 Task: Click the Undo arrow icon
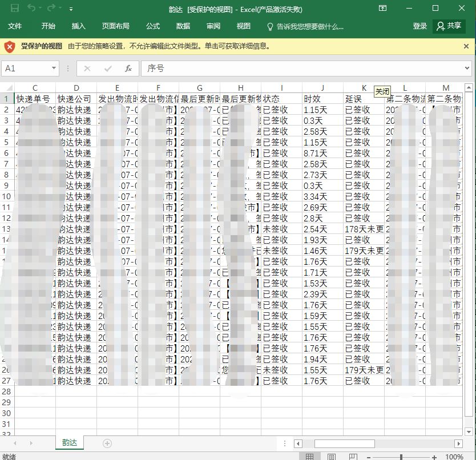pos(31,8)
